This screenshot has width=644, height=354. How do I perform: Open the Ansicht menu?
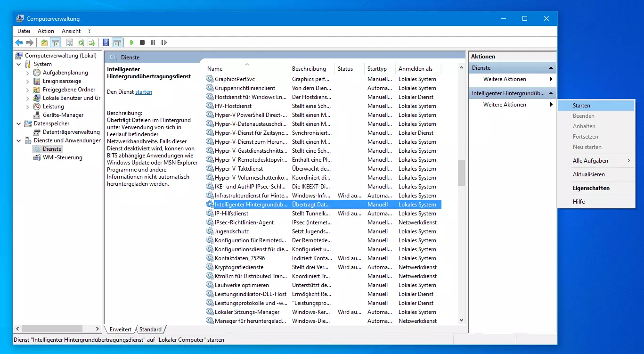pos(71,31)
